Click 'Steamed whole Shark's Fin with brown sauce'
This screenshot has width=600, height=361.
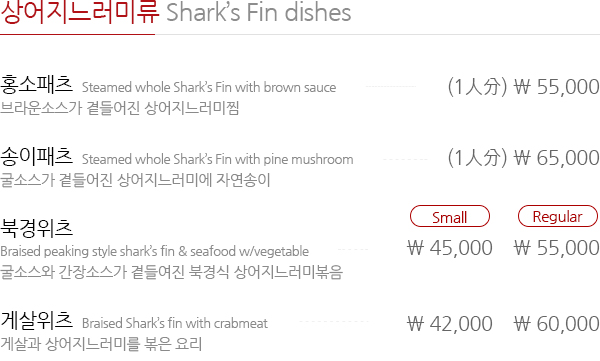click(x=209, y=88)
